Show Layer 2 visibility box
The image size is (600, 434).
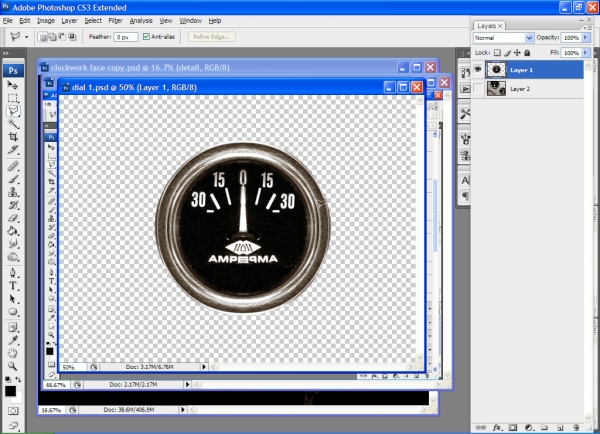click(478, 88)
